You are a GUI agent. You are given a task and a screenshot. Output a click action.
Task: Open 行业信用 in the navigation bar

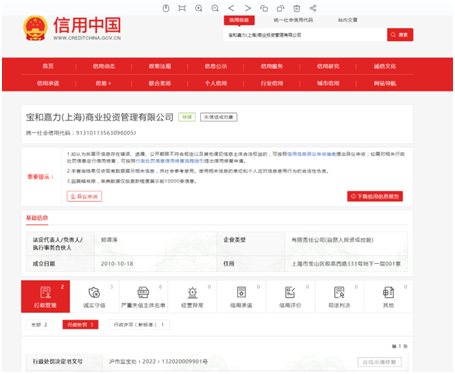(x=272, y=83)
